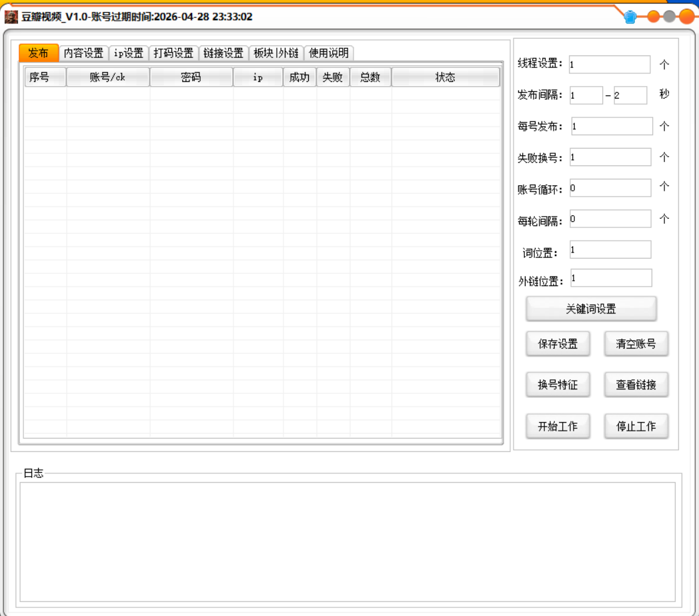Click the gray circle maximize button
This screenshot has width=699, height=616.
click(x=669, y=17)
